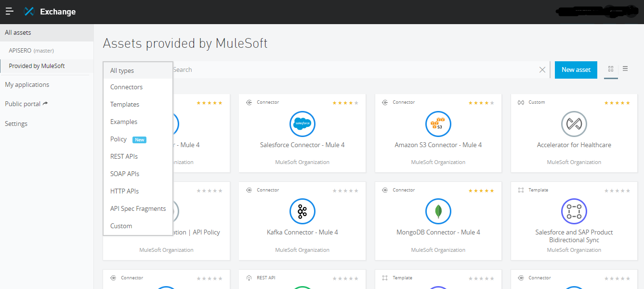
Task: Filter by REST APIs type
Action: coord(138,156)
